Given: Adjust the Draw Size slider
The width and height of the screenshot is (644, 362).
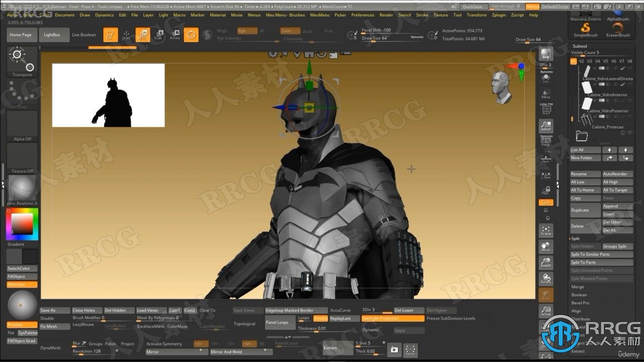Looking at the screenshot, I should (x=391, y=38).
